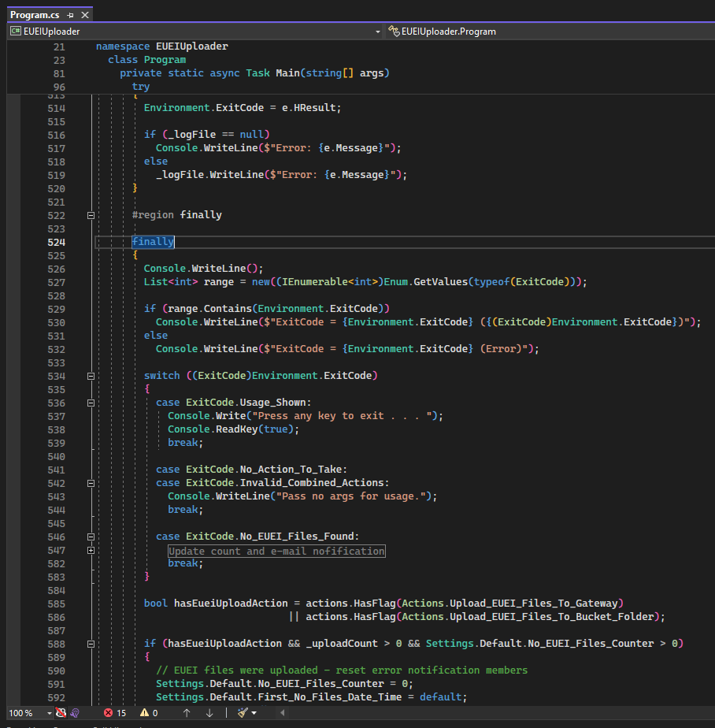Image resolution: width=715 pixels, height=728 pixels.
Task: Click the collapsed 'Update count and e-mail nofification' box
Action: tap(276, 551)
